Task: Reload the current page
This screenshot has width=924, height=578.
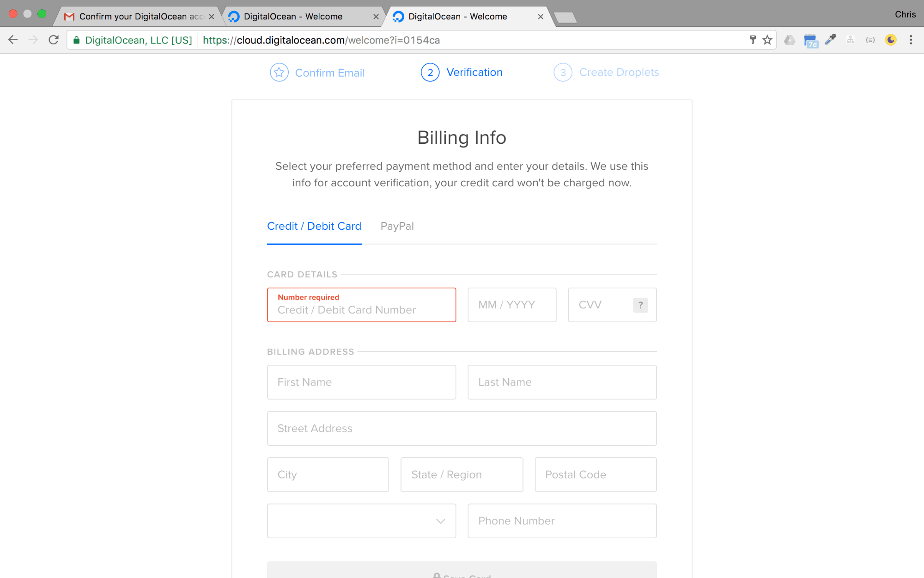Action: [x=54, y=40]
